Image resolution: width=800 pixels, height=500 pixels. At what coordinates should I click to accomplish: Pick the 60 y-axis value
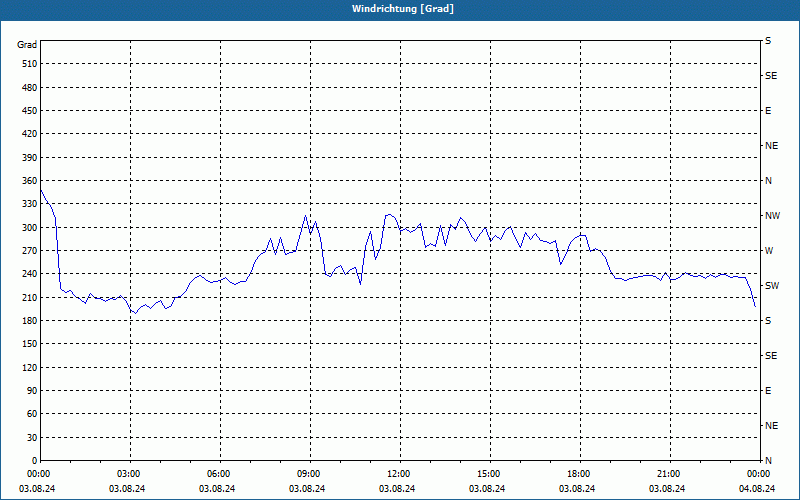[32, 414]
